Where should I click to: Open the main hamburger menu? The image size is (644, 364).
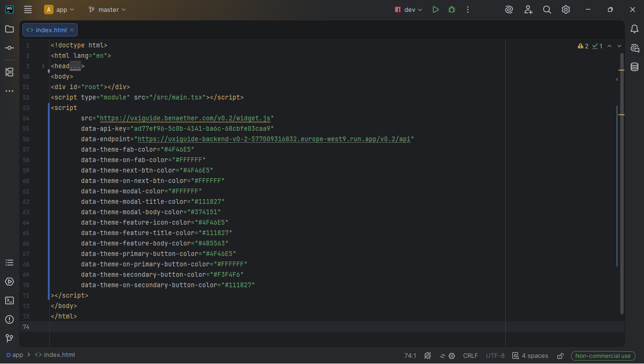pyautogui.click(x=28, y=9)
